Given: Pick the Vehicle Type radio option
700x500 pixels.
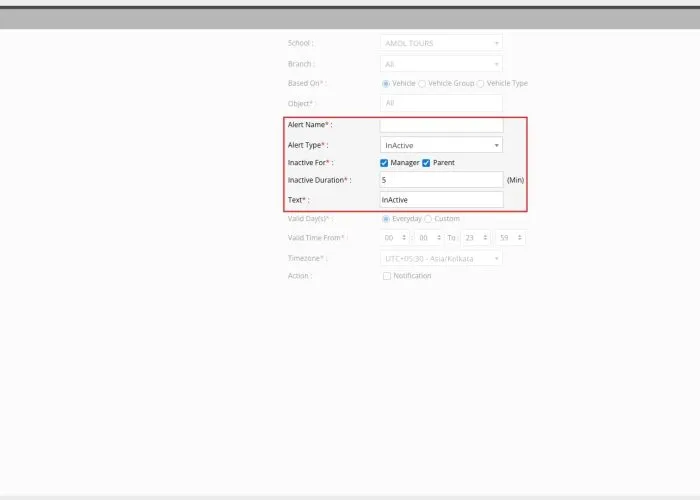Looking at the screenshot, I should point(480,84).
